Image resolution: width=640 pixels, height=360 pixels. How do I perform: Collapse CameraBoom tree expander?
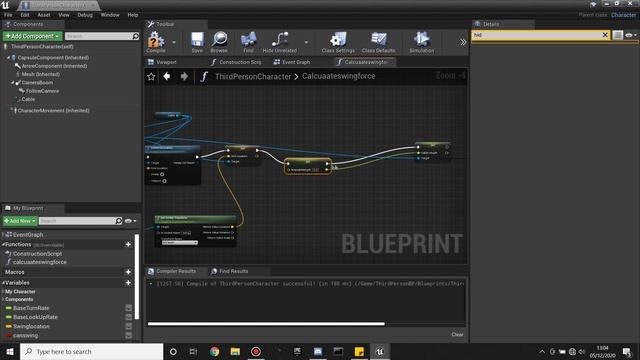pos(12,83)
